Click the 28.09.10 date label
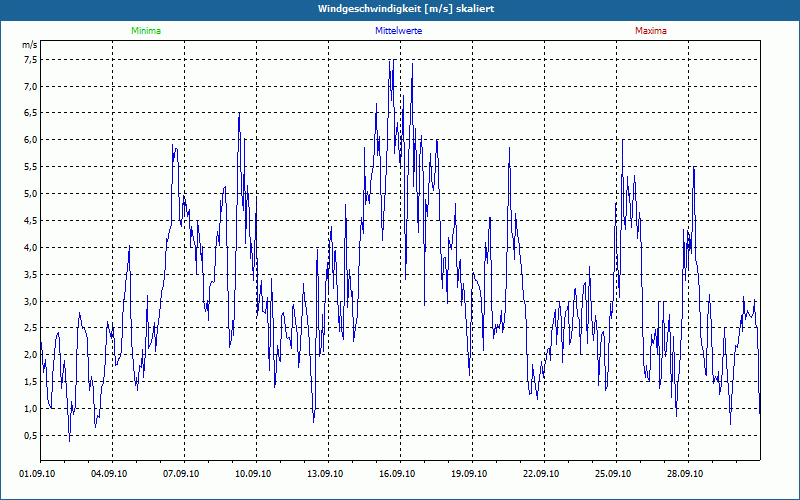Viewport: 800px width, 500px height. [x=685, y=474]
